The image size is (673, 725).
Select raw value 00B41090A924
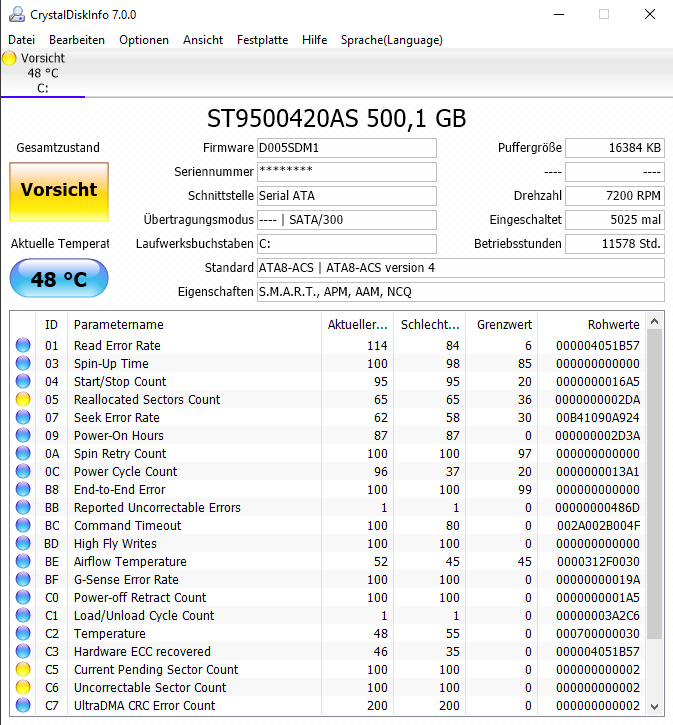coord(598,418)
